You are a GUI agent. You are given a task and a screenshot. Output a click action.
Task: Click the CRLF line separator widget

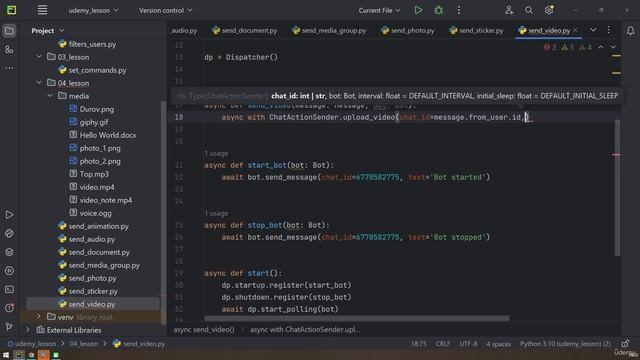tap(442, 344)
